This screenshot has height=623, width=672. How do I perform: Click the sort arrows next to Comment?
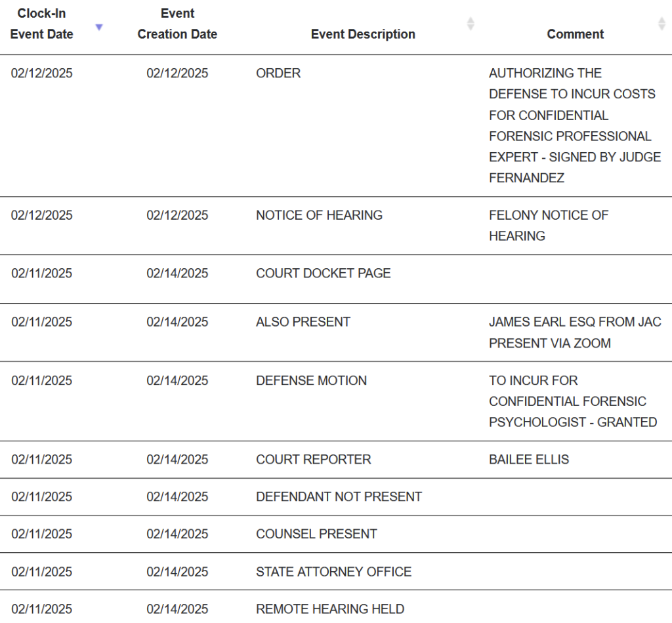661,24
